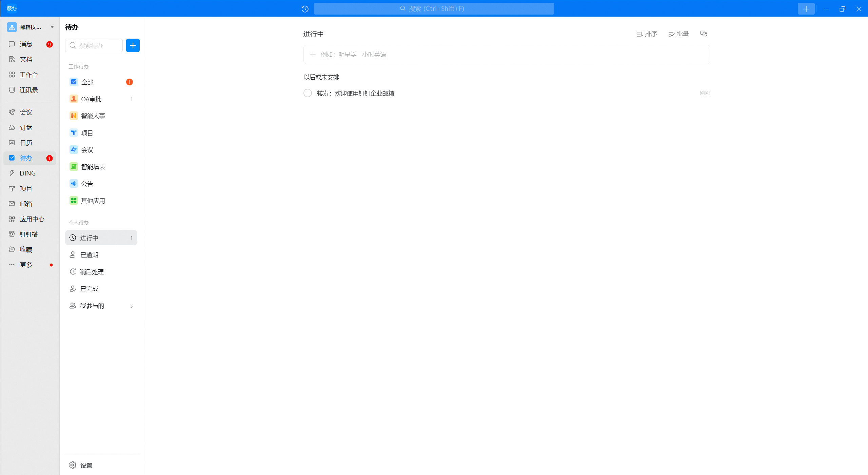Click the 以后或未安排 section header
This screenshot has height=475, width=868.
pyautogui.click(x=321, y=77)
